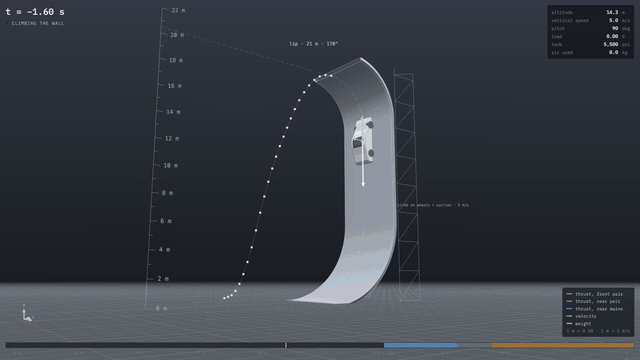Click the '12 m' height scale label

click(x=172, y=138)
